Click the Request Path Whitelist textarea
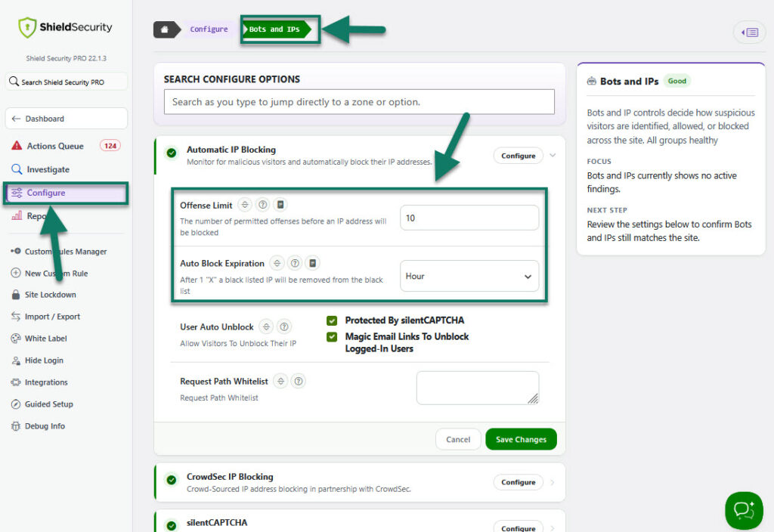Image resolution: width=774 pixels, height=532 pixels. pos(478,388)
